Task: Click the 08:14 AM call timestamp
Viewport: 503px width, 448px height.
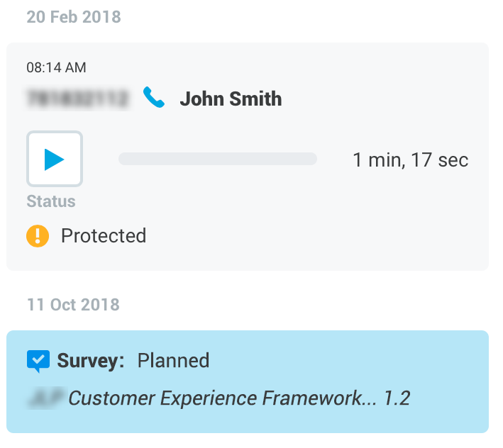Action: (x=56, y=68)
